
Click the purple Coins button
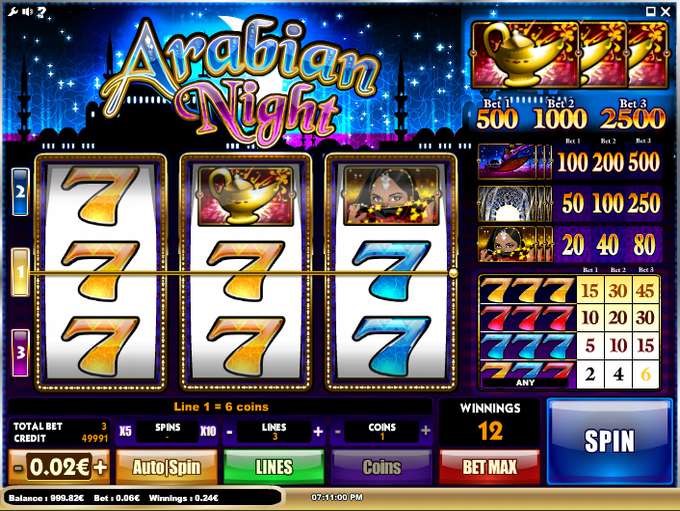(382, 467)
